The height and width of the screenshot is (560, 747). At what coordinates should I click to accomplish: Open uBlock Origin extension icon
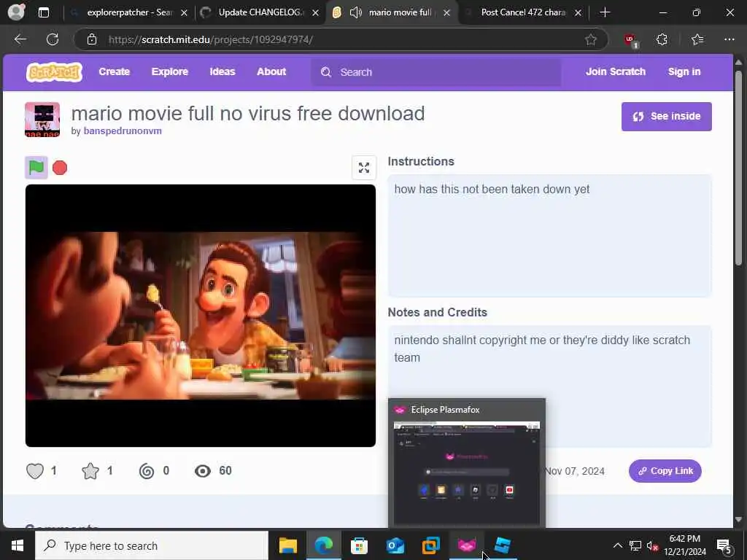point(631,40)
